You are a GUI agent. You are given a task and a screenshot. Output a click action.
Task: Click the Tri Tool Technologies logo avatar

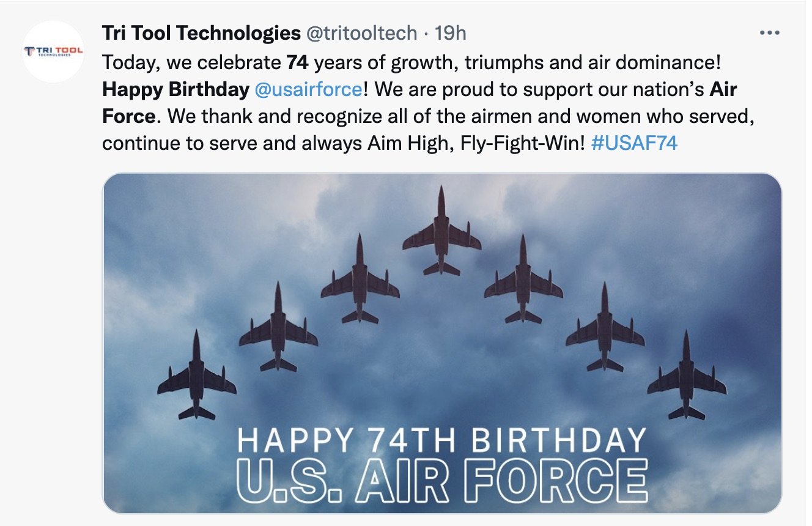tap(53, 52)
